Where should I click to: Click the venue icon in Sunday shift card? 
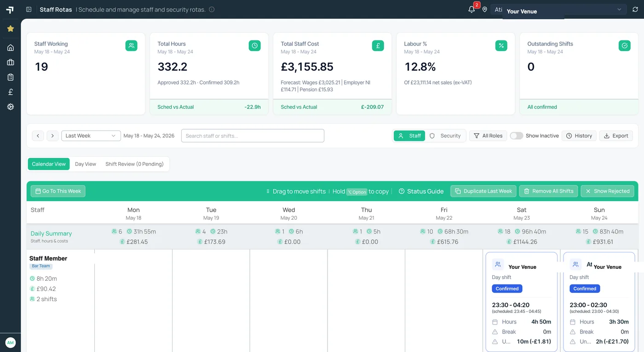tap(575, 264)
